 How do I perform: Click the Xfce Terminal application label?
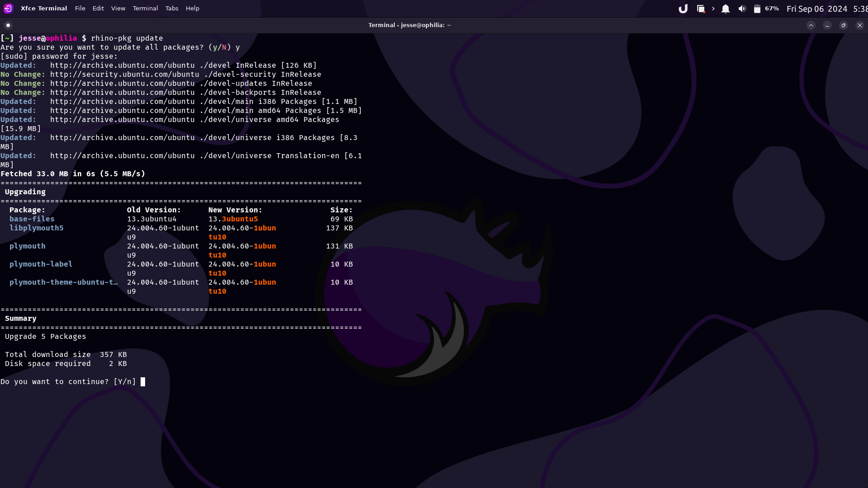click(44, 8)
